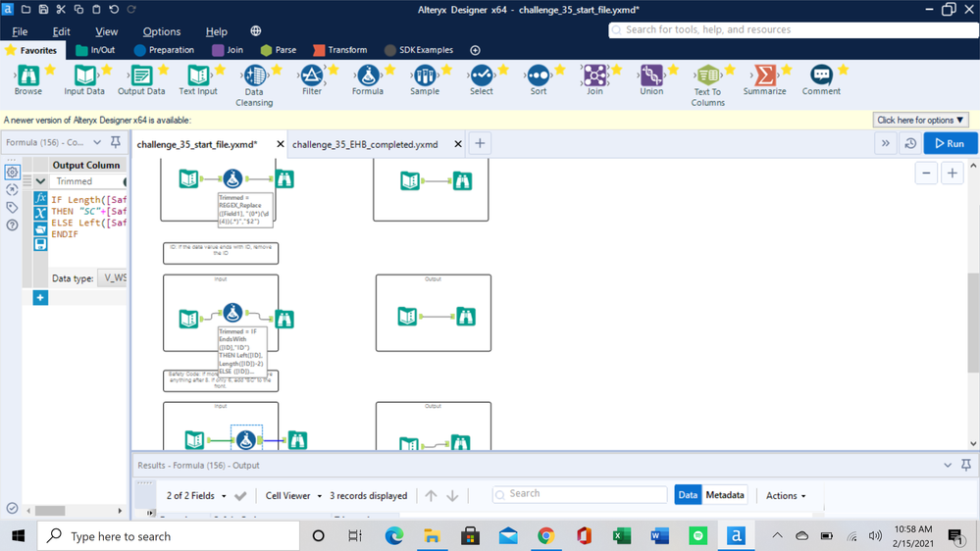This screenshot has width=980, height=551.
Task: Open the Actions dropdown in results
Action: point(786,495)
